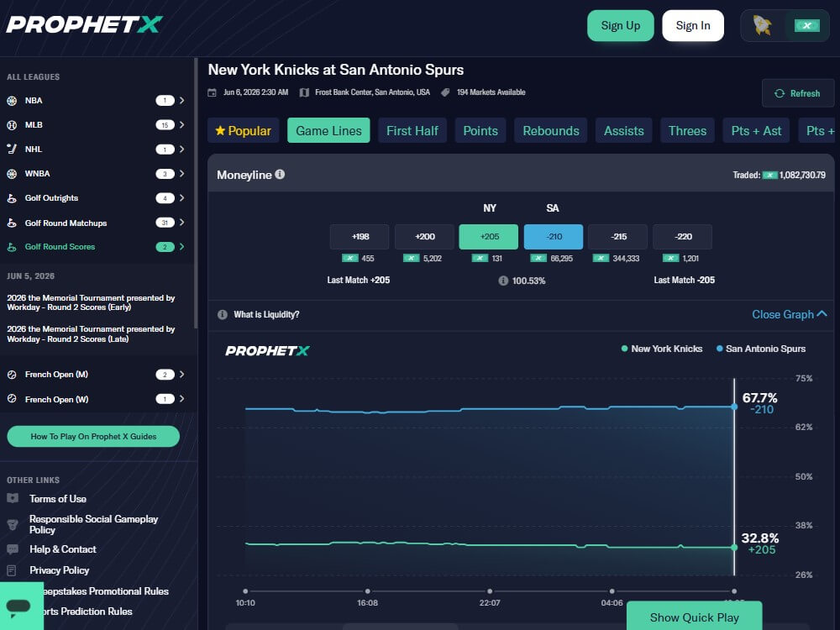Click the Moneyline info icon
Viewport: 840px width, 630px height.
click(280, 174)
